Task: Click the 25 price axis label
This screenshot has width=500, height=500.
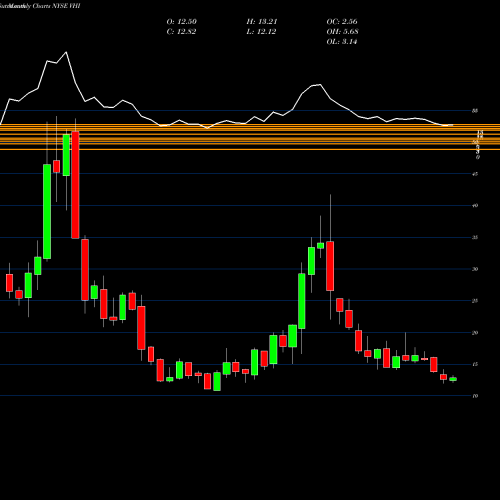Action: click(x=475, y=301)
